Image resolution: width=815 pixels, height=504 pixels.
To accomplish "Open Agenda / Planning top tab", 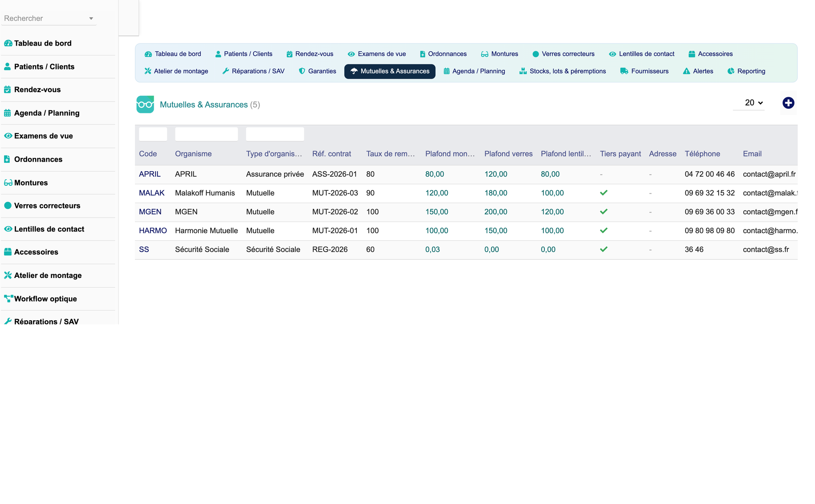I will point(474,71).
